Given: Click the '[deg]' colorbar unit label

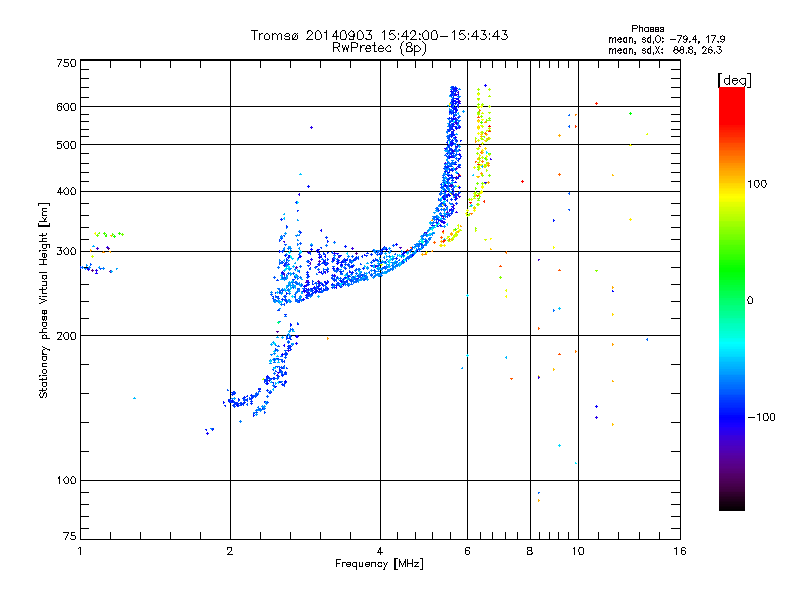Looking at the screenshot, I should pos(734,80).
